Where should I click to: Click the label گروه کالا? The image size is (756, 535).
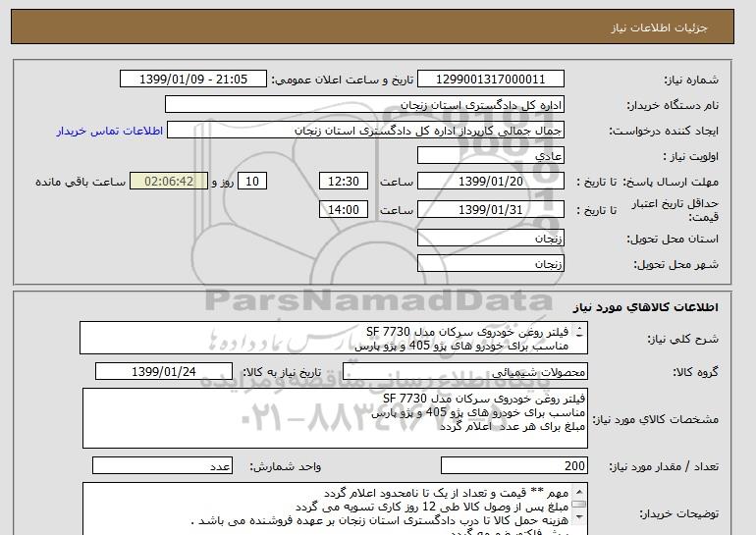(x=696, y=372)
